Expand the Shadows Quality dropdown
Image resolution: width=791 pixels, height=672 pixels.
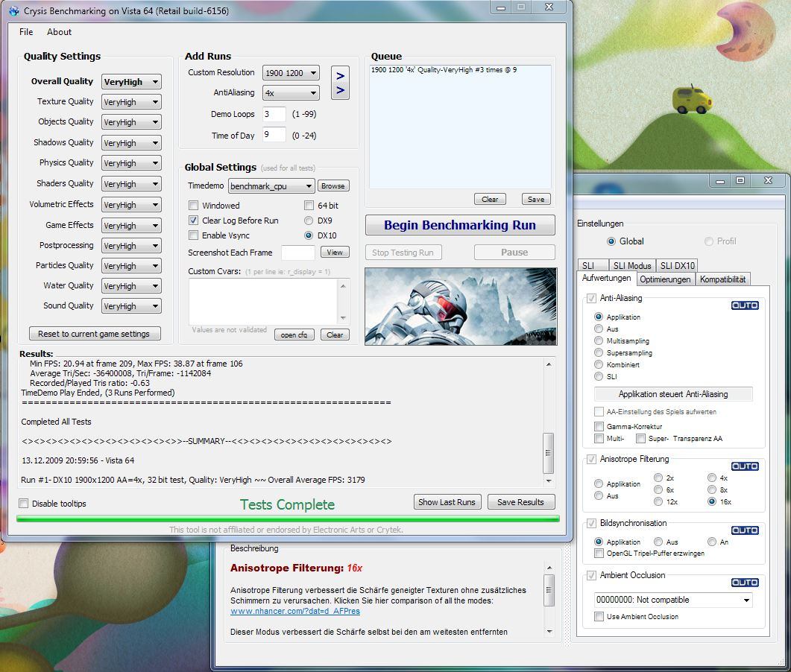(131, 142)
